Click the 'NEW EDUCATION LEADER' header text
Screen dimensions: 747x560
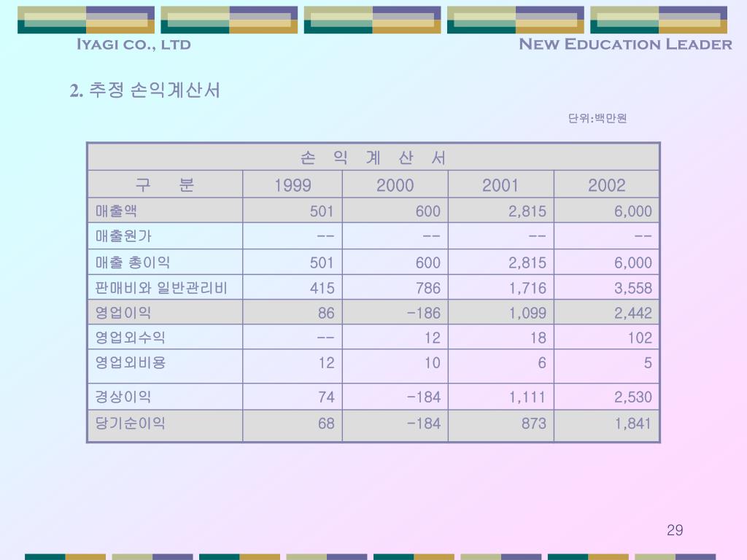tap(625, 44)
